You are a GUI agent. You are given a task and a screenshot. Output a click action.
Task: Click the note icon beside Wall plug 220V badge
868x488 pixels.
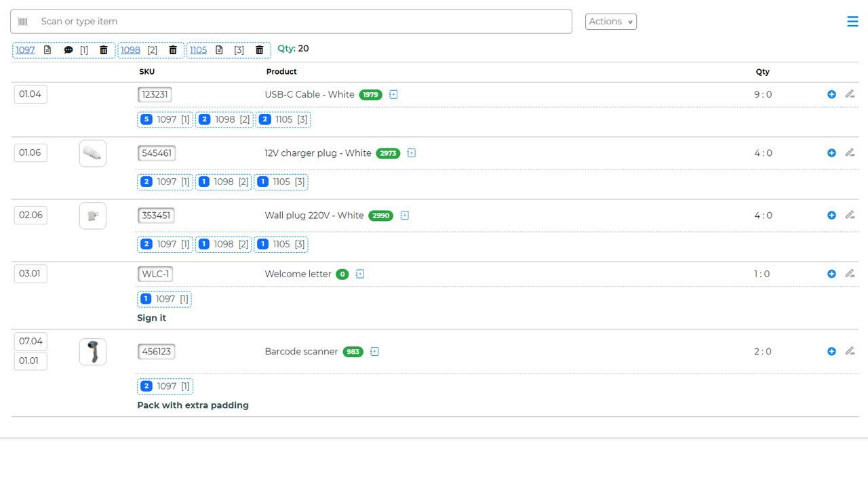[405, 216]
